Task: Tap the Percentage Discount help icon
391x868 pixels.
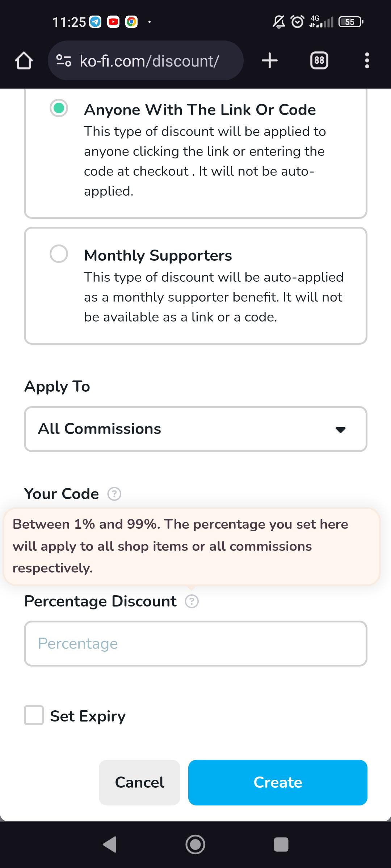Action: pos(192,601)
